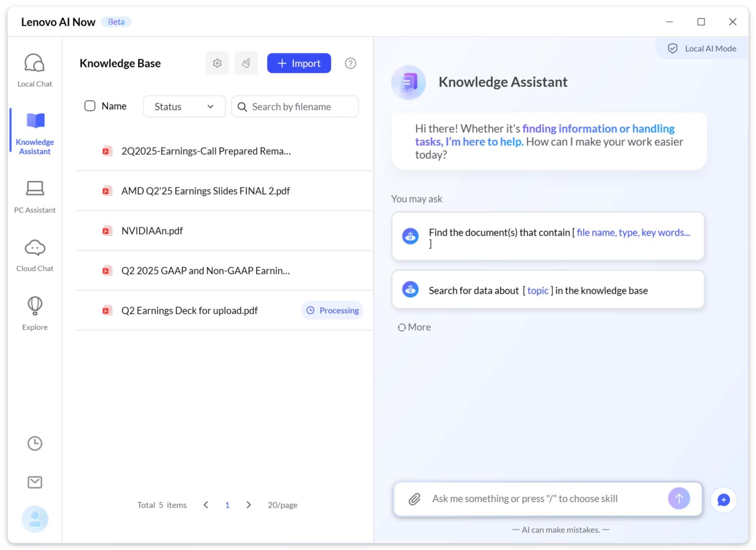
Task: Open Knowledge Base settings gear
Action: click(x=217, y=64)
